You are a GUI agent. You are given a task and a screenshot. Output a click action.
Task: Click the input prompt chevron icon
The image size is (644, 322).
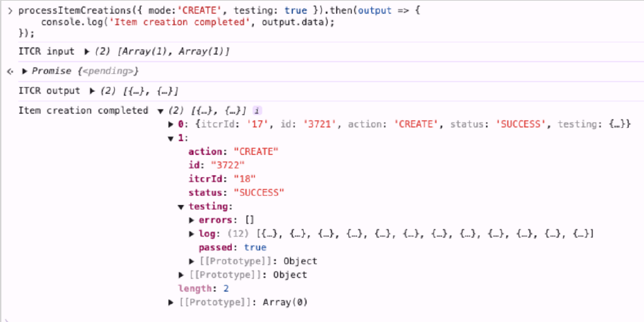click(x=10, y=11)
